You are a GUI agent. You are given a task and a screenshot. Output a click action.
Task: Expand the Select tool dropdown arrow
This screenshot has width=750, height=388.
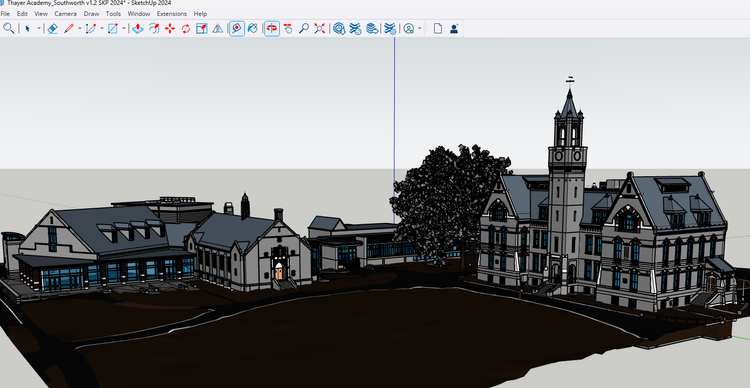click(39, 29)
